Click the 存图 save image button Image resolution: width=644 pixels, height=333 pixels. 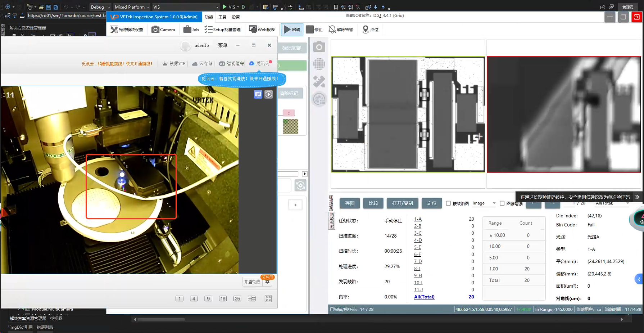click(350, 203)
